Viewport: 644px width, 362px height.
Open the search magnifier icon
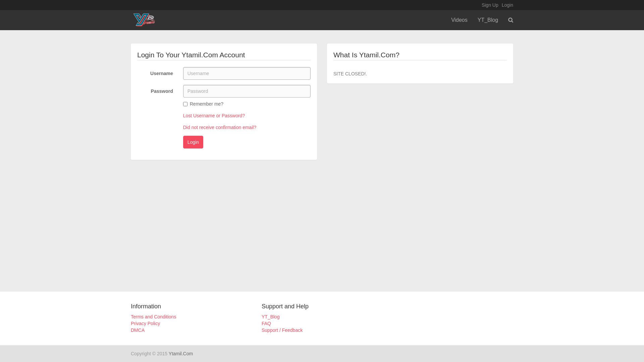click(x=511, y=20)
